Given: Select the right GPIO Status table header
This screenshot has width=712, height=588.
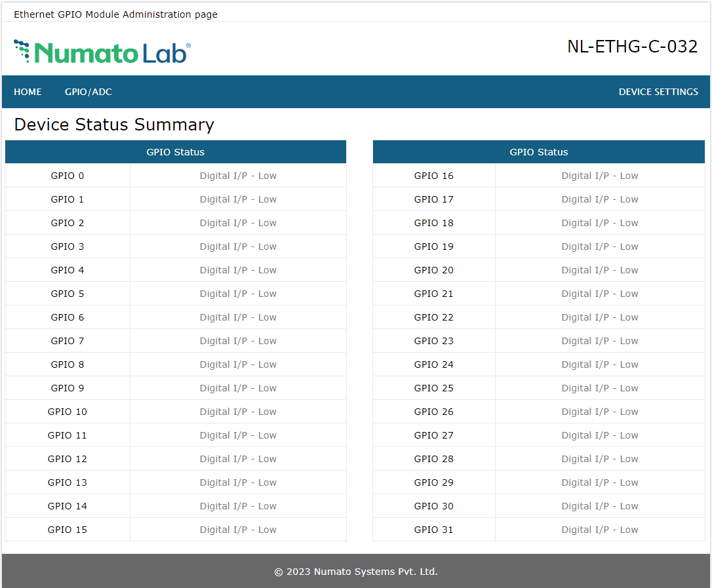Looking at the screenshot, I should [538, 152].
